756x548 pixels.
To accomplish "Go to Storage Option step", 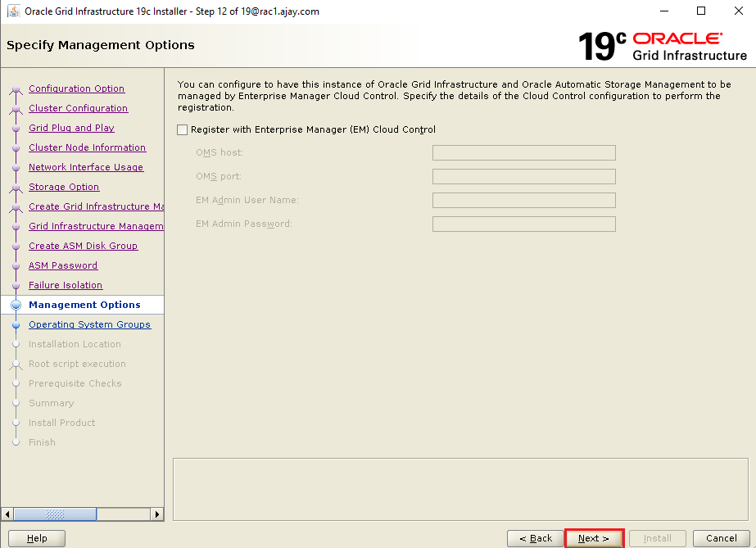I will point(64,187).
